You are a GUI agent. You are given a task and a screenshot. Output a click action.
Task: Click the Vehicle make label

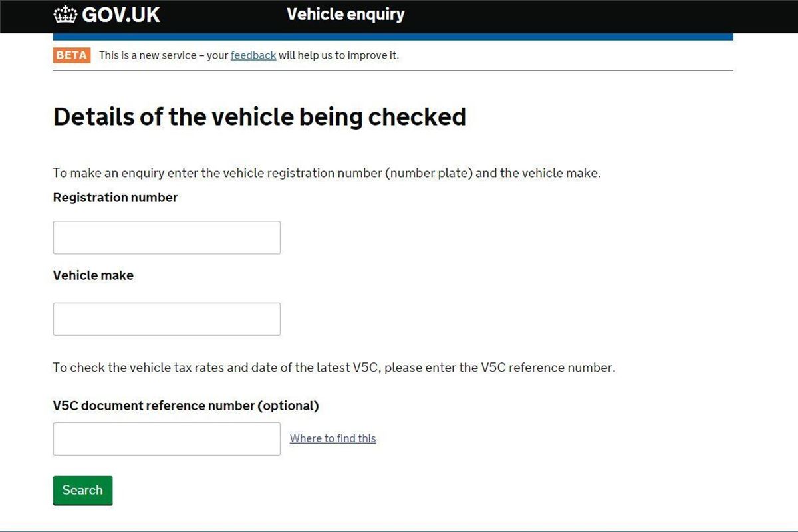(x=93, y=275)
